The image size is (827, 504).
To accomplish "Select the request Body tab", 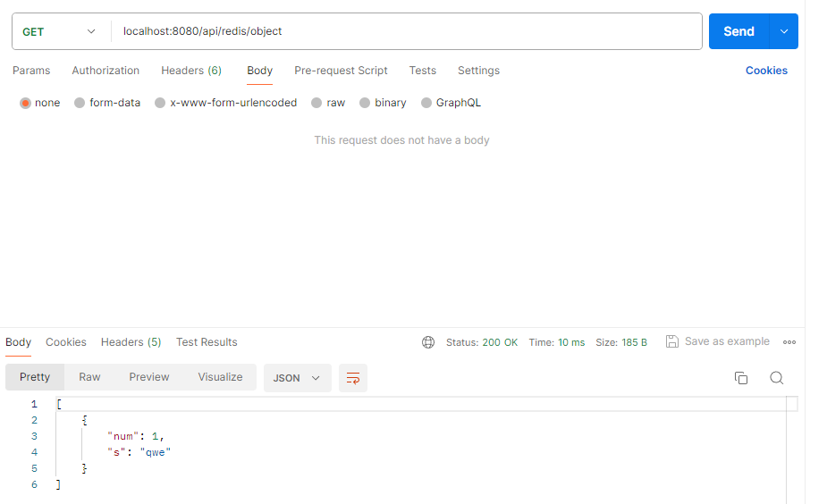I will point(259,71).
